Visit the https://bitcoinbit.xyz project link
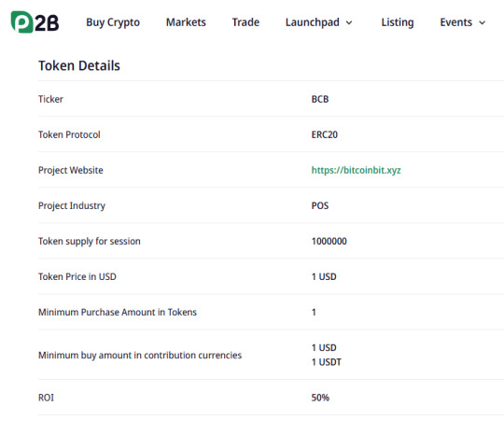Screen dimensions: 504x448 (x=356, y=170)
